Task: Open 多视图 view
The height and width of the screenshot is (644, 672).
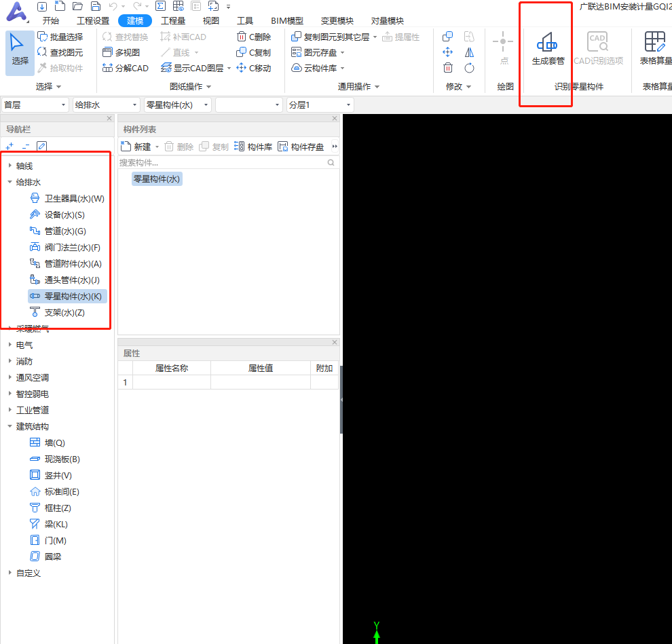Action: click(122, 52)
